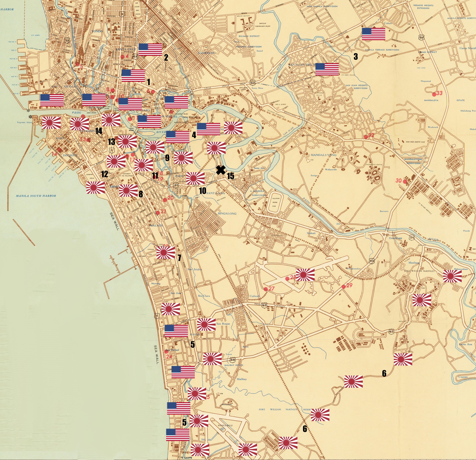Select the Guadalupe label
This screenshot has height=460, width=476.
coord(395,238)
